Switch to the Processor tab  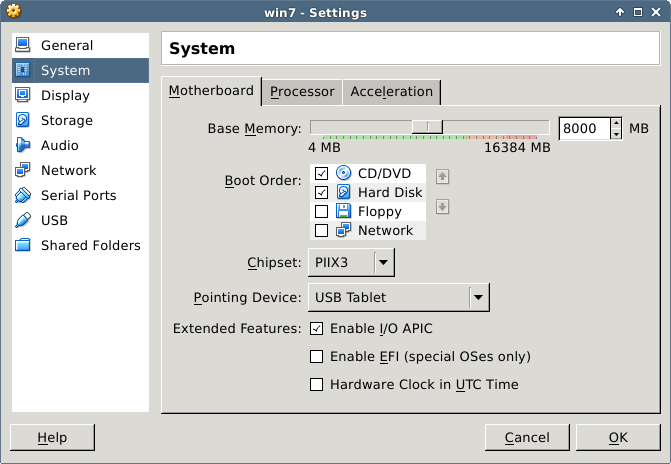pos(302,92)
